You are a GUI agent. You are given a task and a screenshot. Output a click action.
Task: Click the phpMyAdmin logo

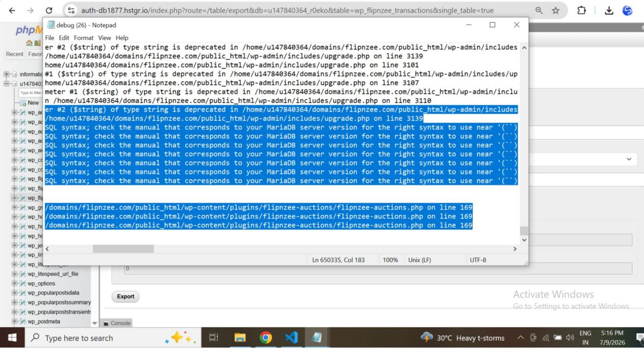pyautogui.click(x=29, y=30)
